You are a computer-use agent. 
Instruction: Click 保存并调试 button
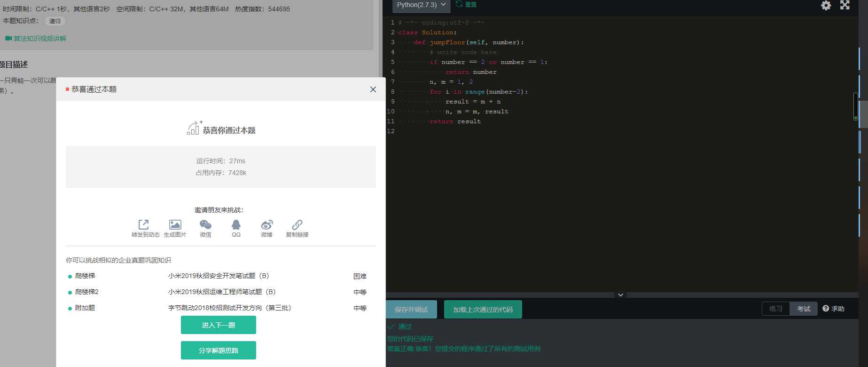click(411, 310)
